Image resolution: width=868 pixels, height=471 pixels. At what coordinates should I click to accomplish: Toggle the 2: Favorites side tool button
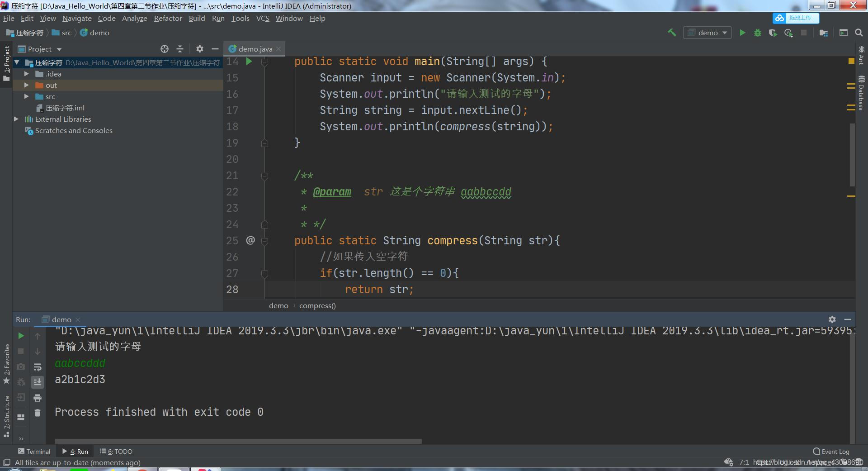tap(6, 364)
